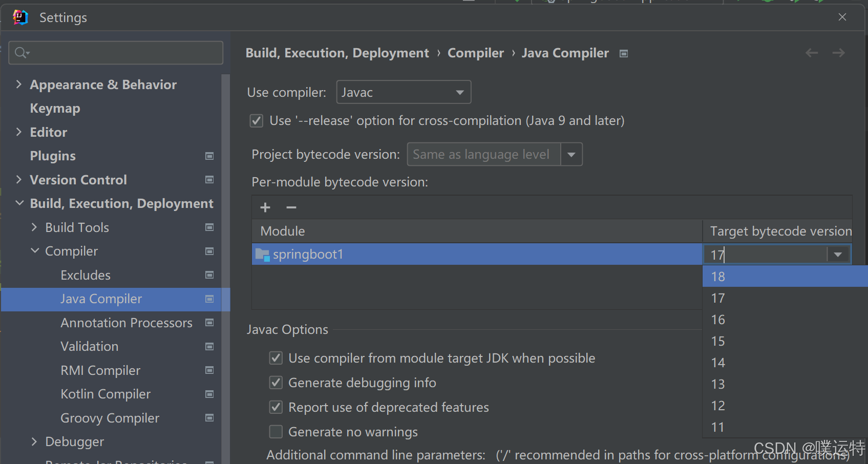The height and width of the screenshot is (464, 868).
Task: Expand Version Control section
Action: [19, 180]
